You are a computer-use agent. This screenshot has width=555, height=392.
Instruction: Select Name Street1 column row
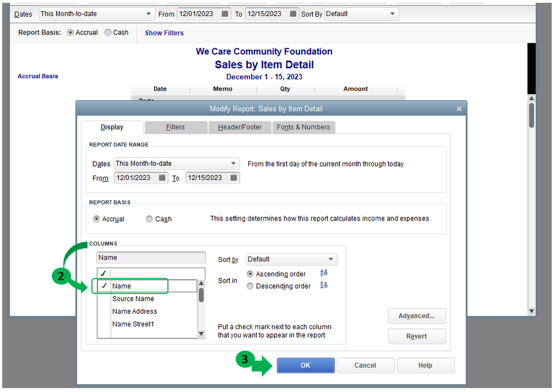tap(147, 324)
